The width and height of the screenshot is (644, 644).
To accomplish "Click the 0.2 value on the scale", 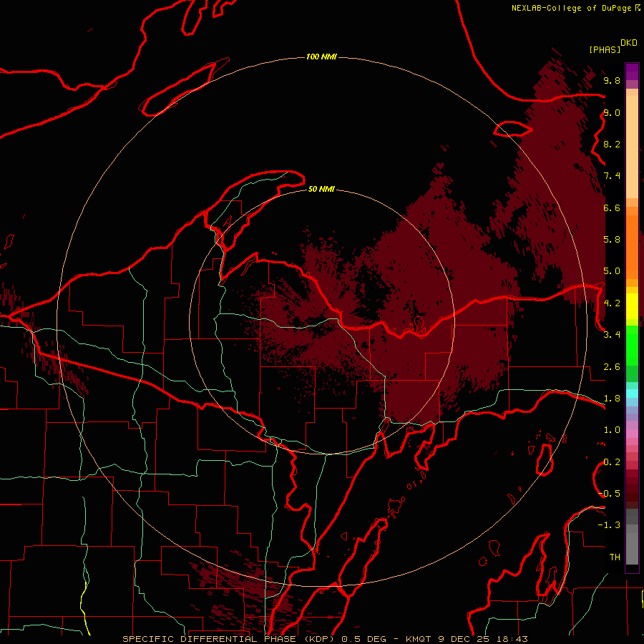I will (x=612, y=462).
